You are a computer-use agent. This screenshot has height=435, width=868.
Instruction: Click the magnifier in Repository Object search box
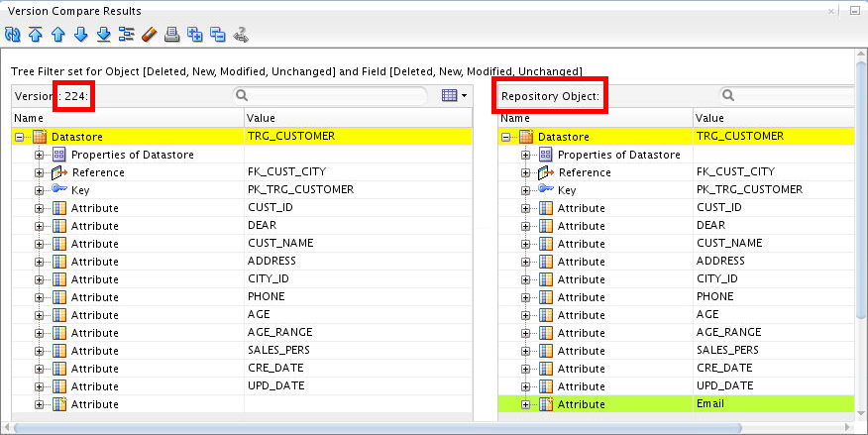click(728, 95)
